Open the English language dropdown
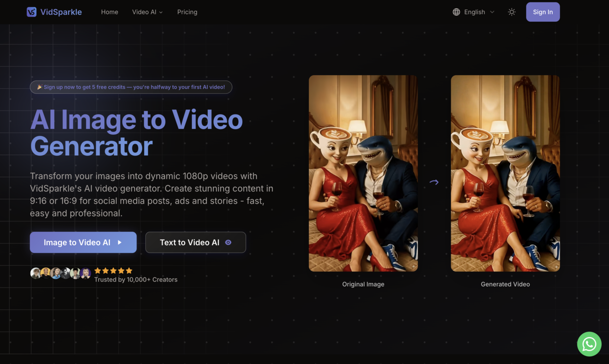Image resolution: width=609 pixels, height=364 pixels. point(474,11)
